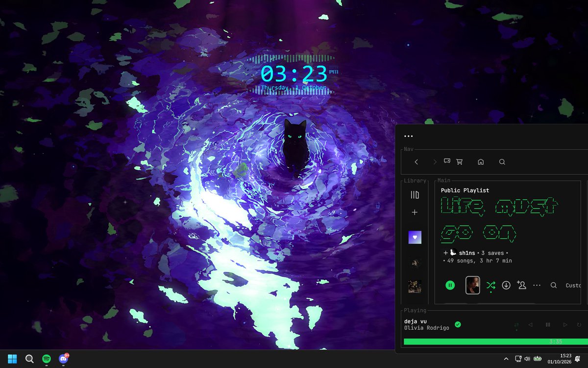
Task: Open the notifications bell in tray
Action: [578, 359]
